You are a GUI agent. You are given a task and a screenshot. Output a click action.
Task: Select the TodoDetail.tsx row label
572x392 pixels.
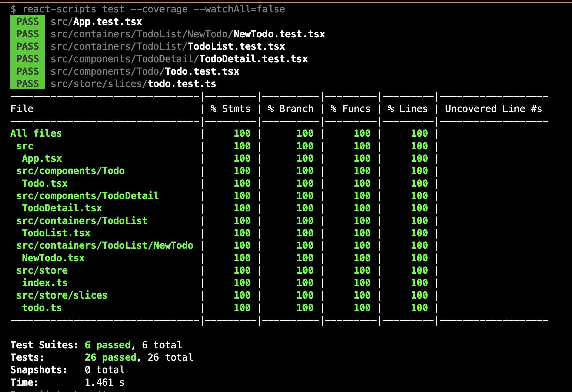coord(62,208)
